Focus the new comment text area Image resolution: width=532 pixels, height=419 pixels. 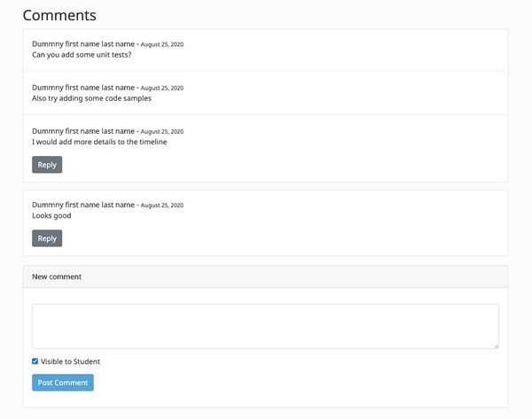265,326
